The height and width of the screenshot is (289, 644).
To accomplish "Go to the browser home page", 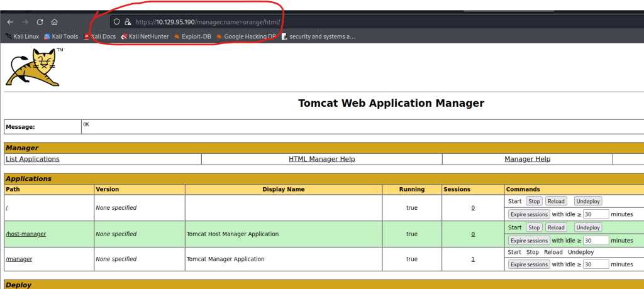I will 55,21.
